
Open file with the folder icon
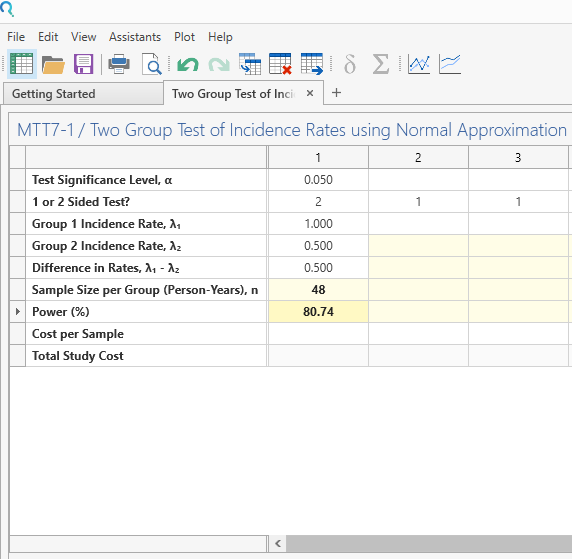pyautogui.click(x=53, y=65)
